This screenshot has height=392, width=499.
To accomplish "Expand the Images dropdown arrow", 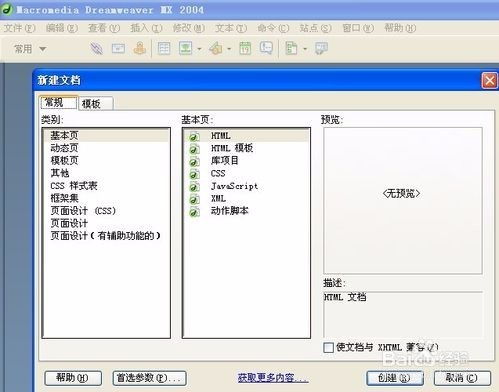I will click(x=199, y=49).
